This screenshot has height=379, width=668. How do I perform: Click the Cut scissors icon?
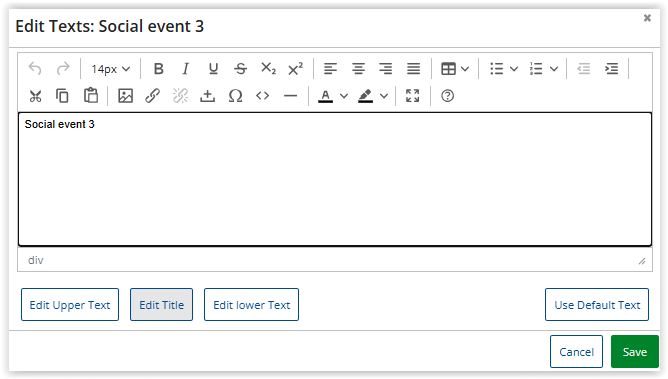(x=35, y=96)
